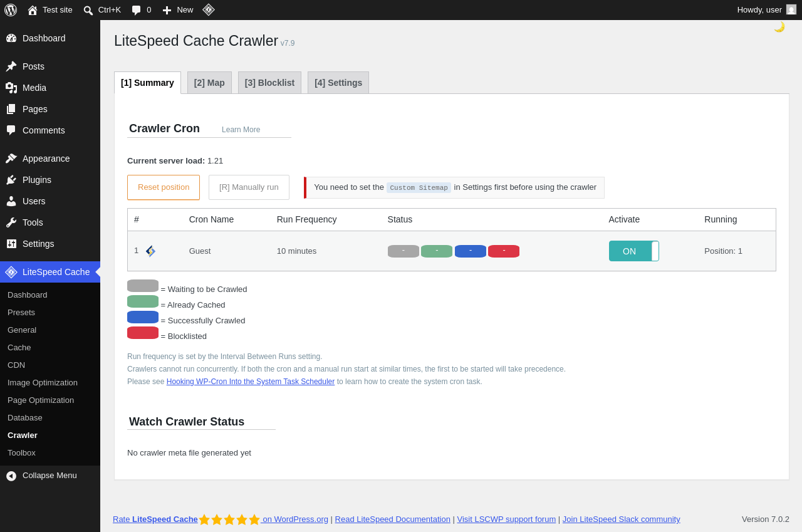The height and width of the screenshot is (532, 802).
Task: Click the Custom Sitemap code label
Action: click(419, 188)
